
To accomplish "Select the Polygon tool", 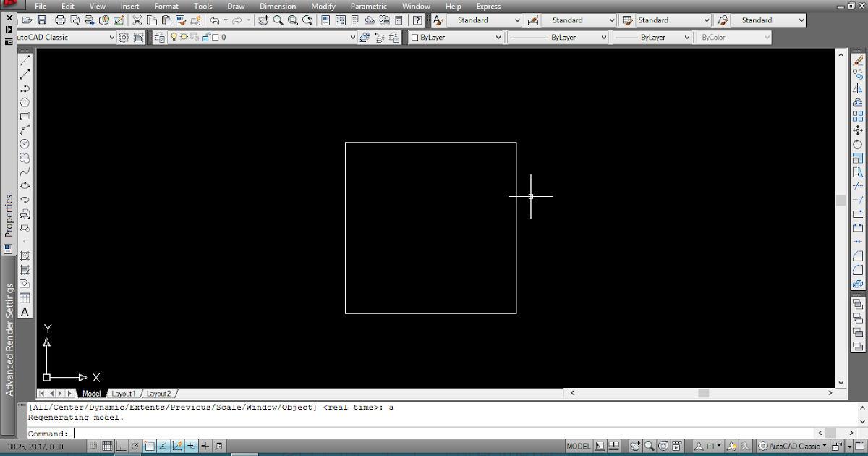I will pyautogui.click(x=24, y=99).
